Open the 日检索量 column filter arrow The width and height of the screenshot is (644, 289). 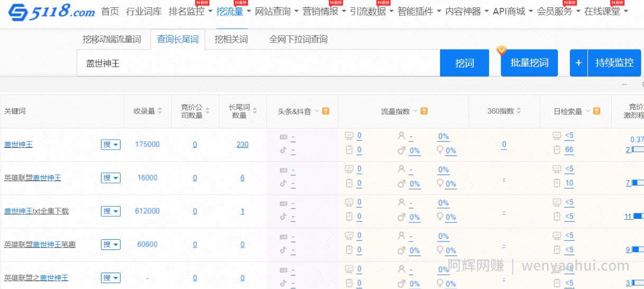[588, 111]
